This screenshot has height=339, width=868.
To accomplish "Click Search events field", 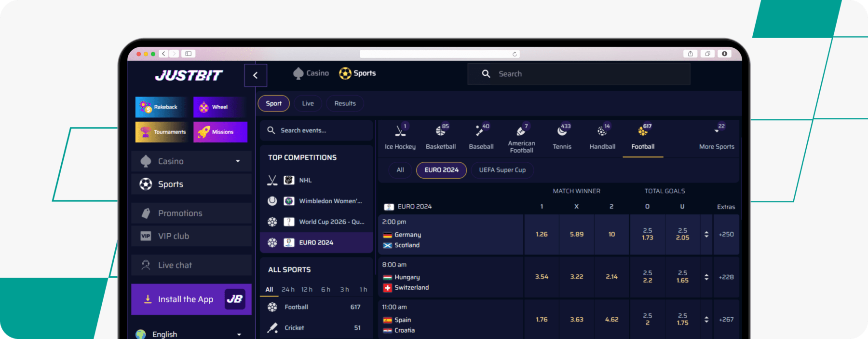I will [316, 130].
